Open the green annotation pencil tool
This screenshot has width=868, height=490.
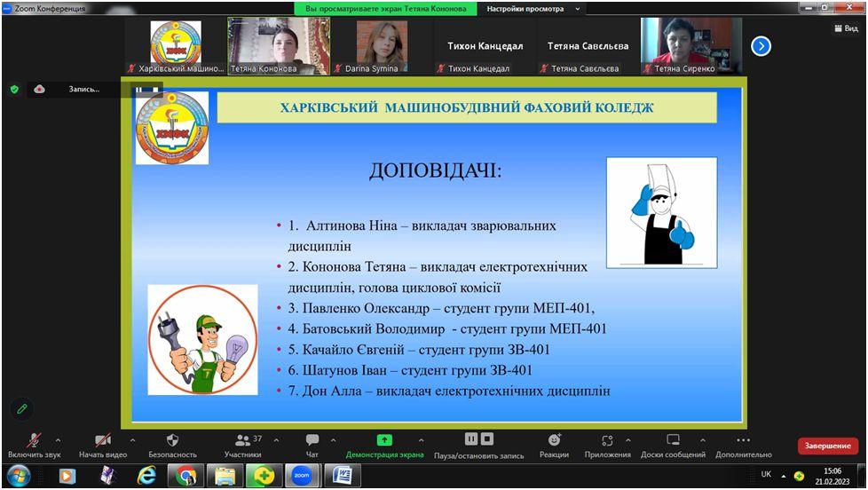pos(22,408)
